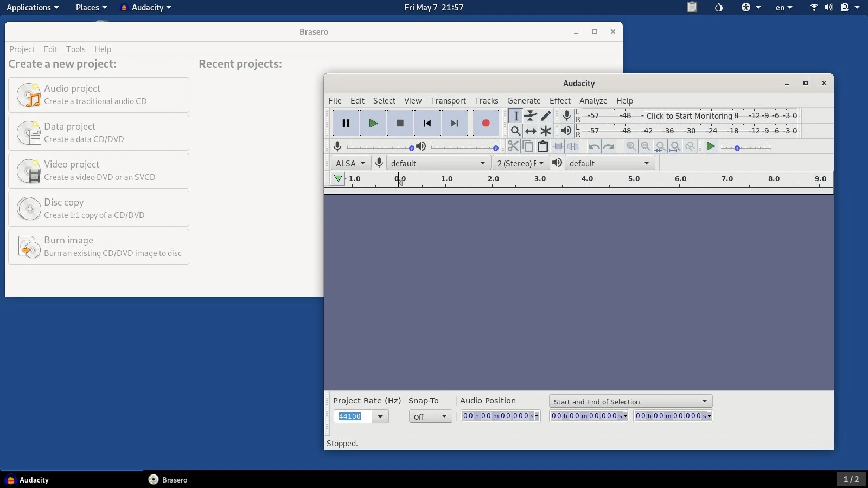Create a Data project in Brasero
The height and width of the screenshot is (488, 868).
click(99, 133)
